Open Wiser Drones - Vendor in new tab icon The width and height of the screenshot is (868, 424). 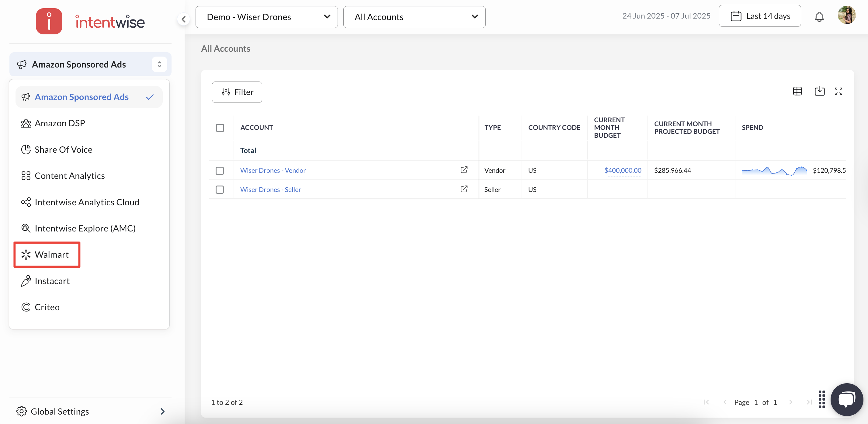464,170
